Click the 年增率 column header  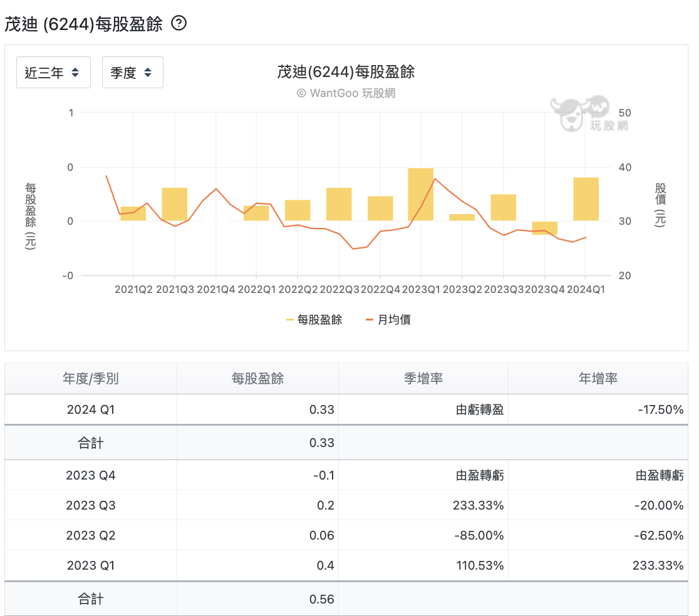598,378
